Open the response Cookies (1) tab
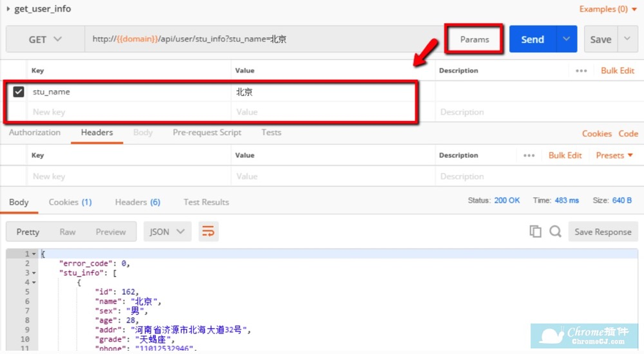This screenshot has height=354, width=644. [70, 202]
